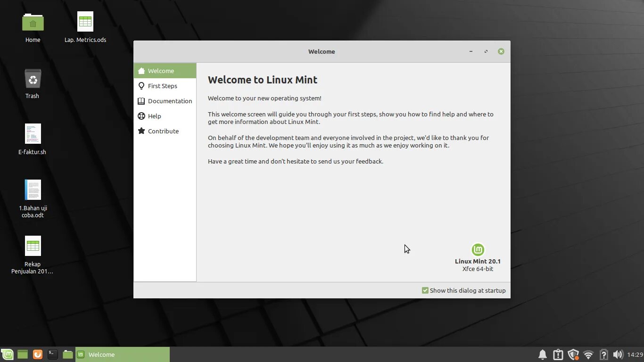Close the Welcome window
This screenshot has width=644, height=362.
click(x=501, y=51)
